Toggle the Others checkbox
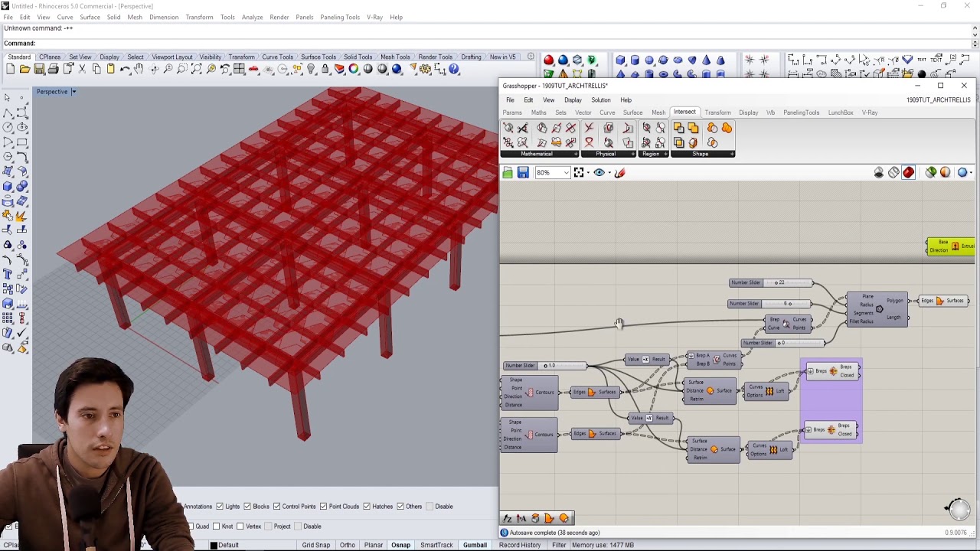This screenshot has width=980, height=551. (400, 507)
